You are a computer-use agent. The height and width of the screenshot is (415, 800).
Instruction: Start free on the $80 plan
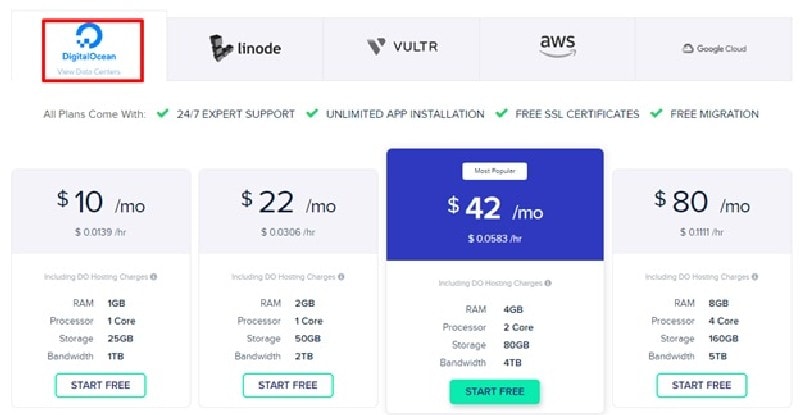pyautogui.click(x=702, y=385)
